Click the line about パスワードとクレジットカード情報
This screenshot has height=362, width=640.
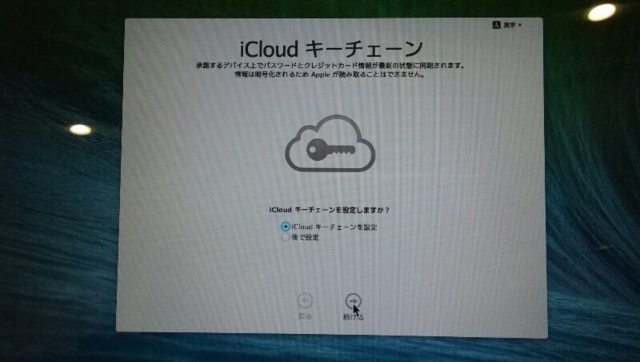point(330,65)
